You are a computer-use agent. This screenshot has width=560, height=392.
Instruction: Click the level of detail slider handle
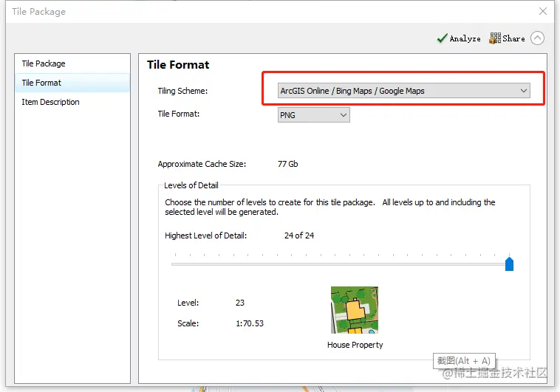tap(509, 264)
